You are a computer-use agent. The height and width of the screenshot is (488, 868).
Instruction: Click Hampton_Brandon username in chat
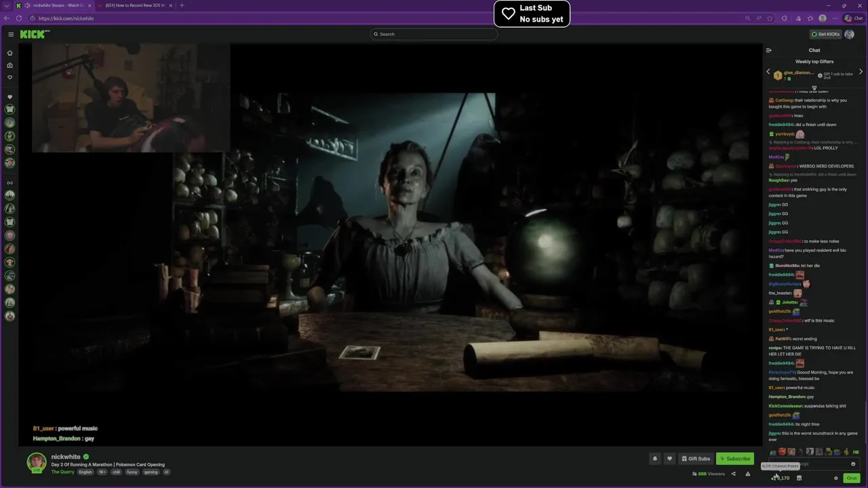tap(787, 396)
